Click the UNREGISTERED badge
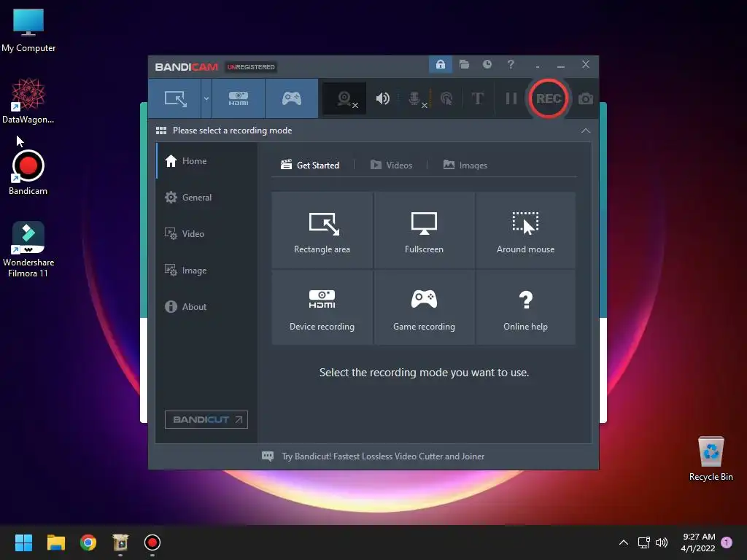Image resolution: width=747 pixels, height=560 pixels. point(251,67)
